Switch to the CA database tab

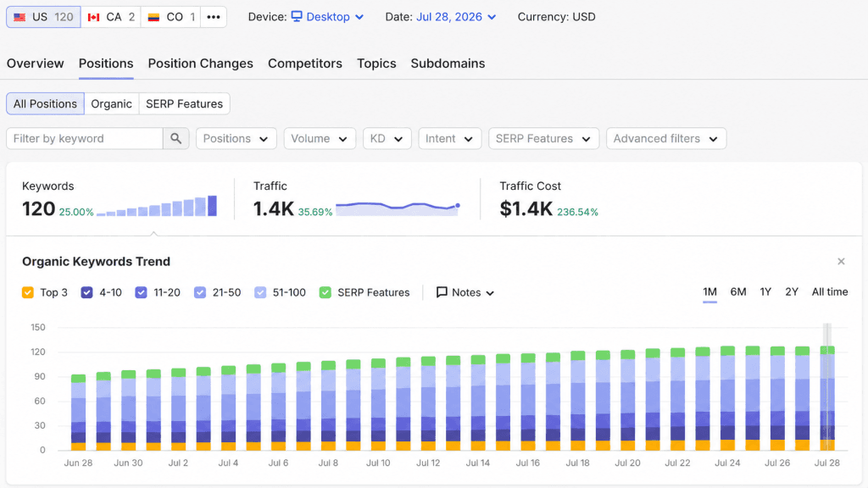(x=111, y=17)
